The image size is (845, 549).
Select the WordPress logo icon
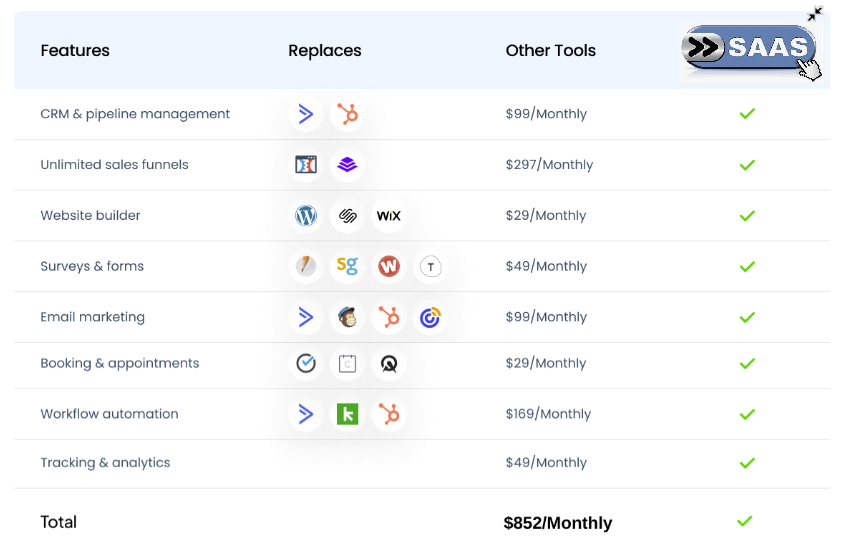pos(306,216)
